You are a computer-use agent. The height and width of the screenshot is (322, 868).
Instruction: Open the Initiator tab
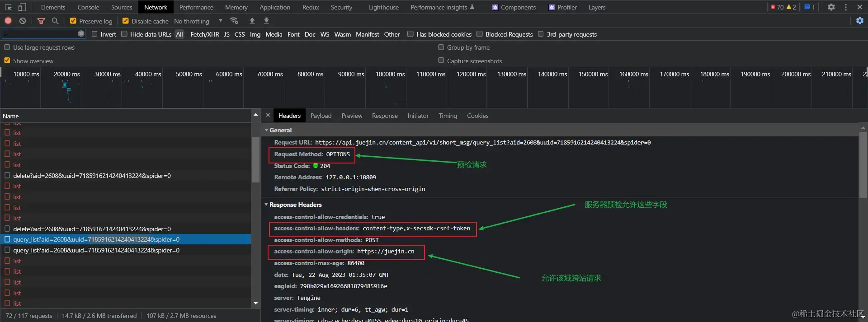[x=418, y=116]
